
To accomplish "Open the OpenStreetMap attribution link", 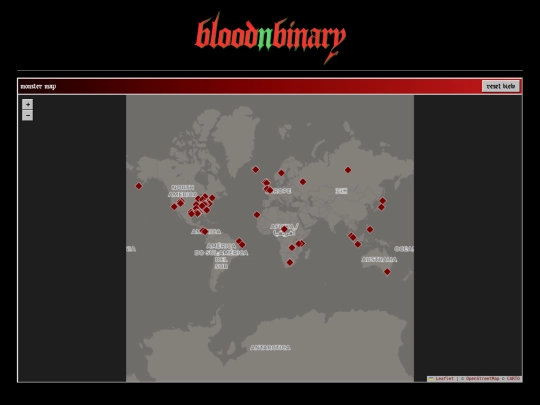I will [482, 378].
